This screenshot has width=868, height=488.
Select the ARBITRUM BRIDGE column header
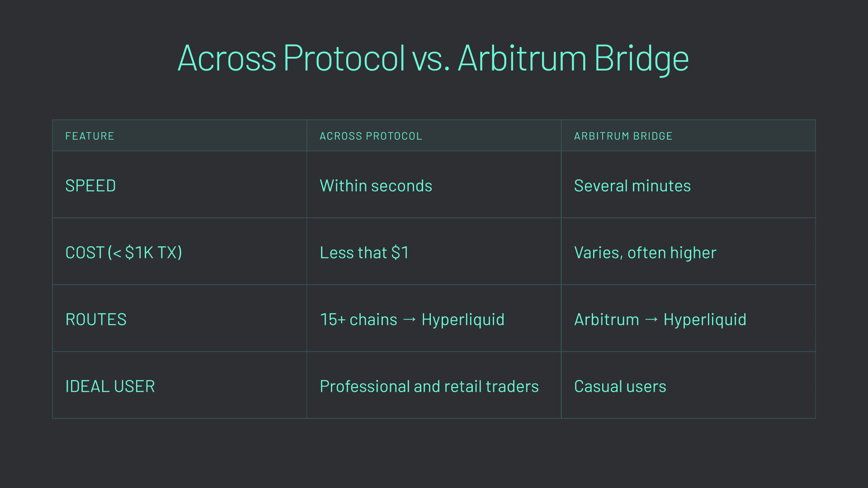pyautogui.click(x=623, y=136)
